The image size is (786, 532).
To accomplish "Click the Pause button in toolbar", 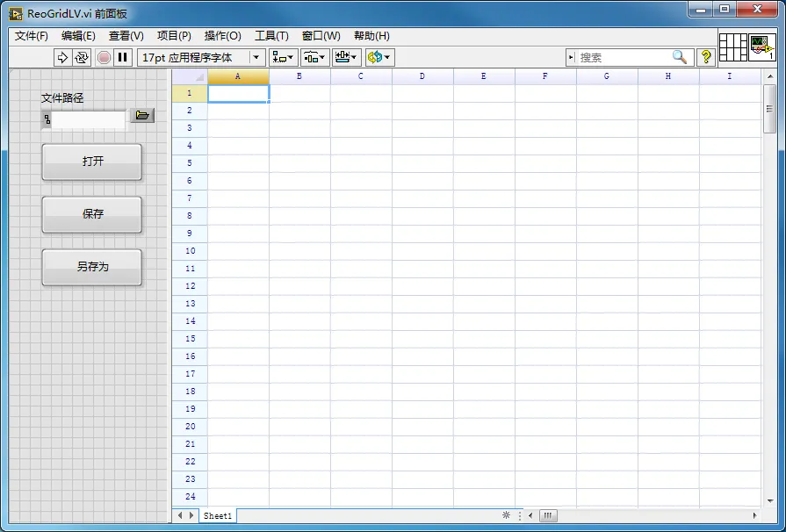I will [122, 58].
